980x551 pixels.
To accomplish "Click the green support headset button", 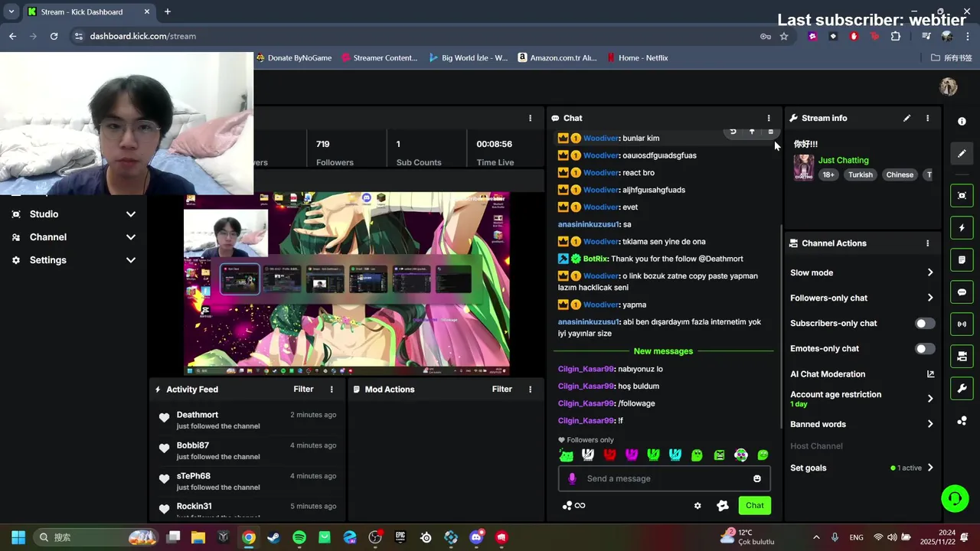I will 955,499.
